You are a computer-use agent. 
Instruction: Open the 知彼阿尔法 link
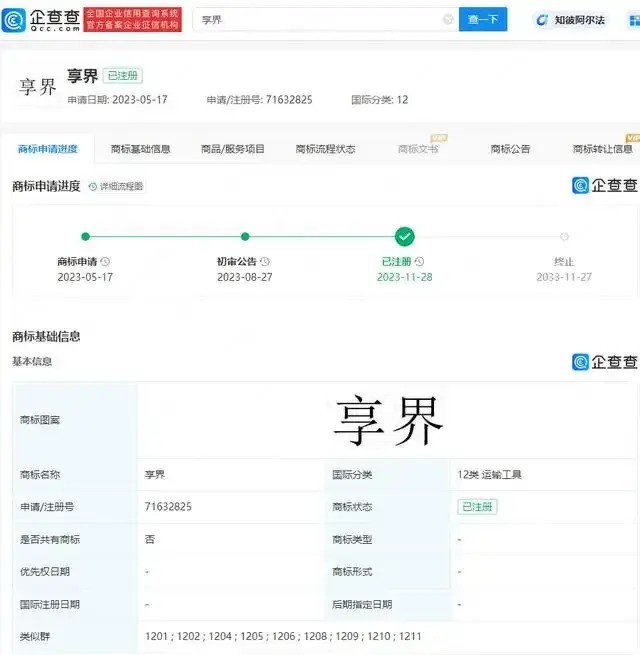579,20
